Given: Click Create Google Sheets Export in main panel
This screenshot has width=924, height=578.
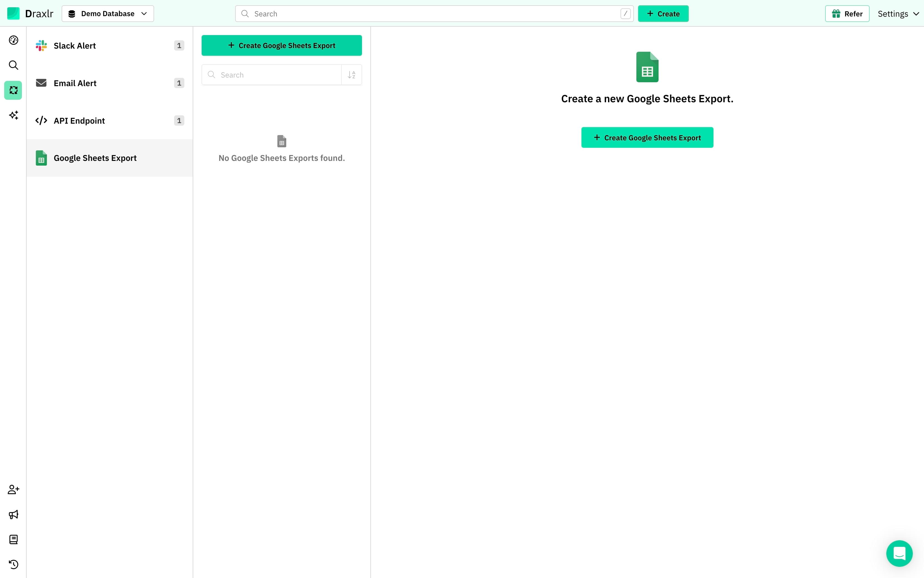Looking at the screenshot, I should 647,138.
